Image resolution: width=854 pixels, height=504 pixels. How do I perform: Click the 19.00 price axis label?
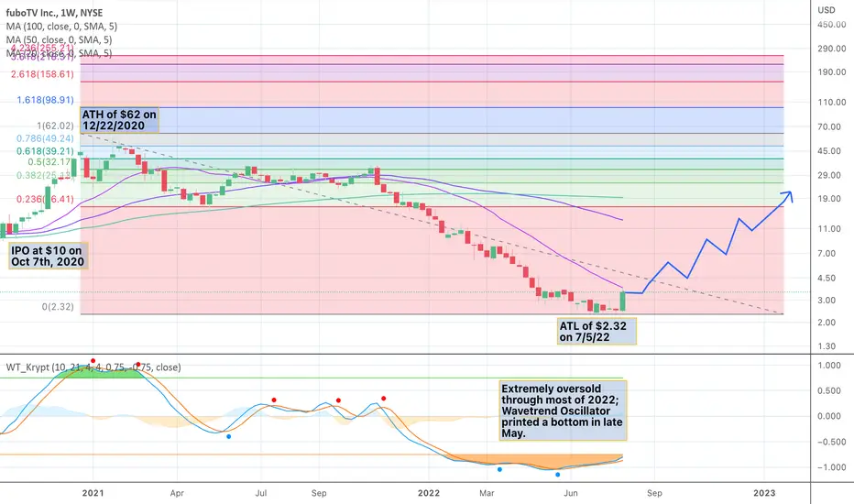point(829,199)
